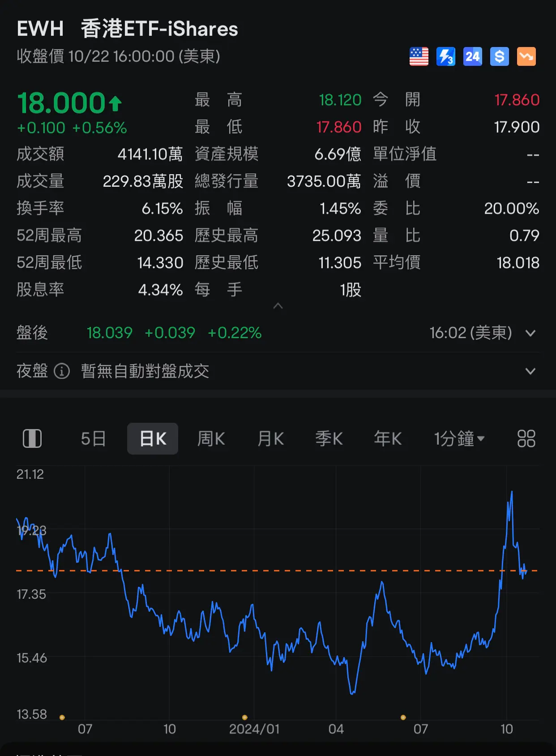Switch to the 月K chart tab
This screenshot has width=556, height=756.
(271, 438)
